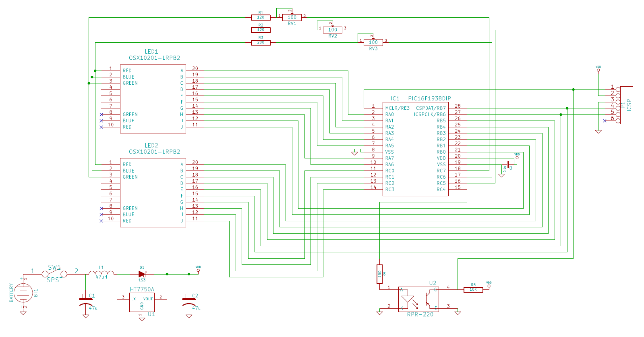Screen dimensions: 644x337
Task: Select the RV1 potentiometer symbol
Action: tap(292, 17)
